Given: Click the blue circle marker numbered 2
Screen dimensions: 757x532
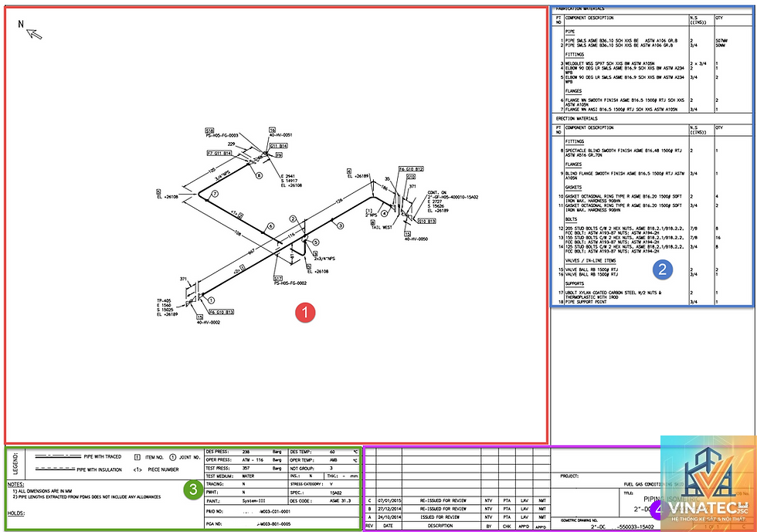Looking at the screenshot, I should pyautogui.click(x=663, y=269).
